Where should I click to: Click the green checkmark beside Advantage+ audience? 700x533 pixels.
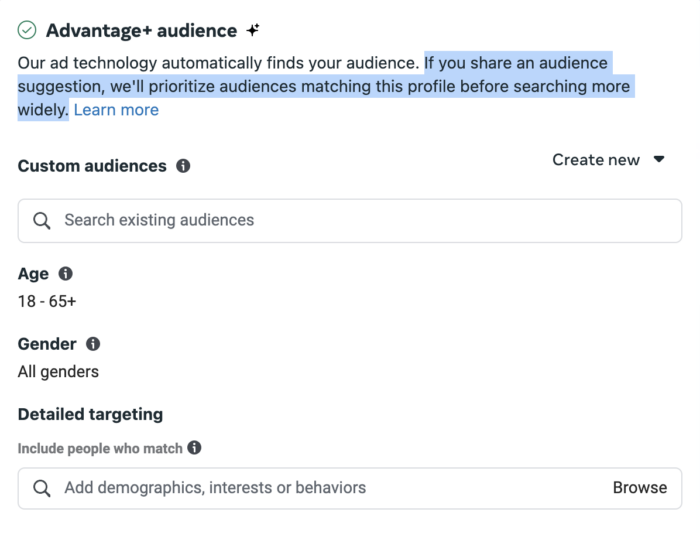point(28,30)
